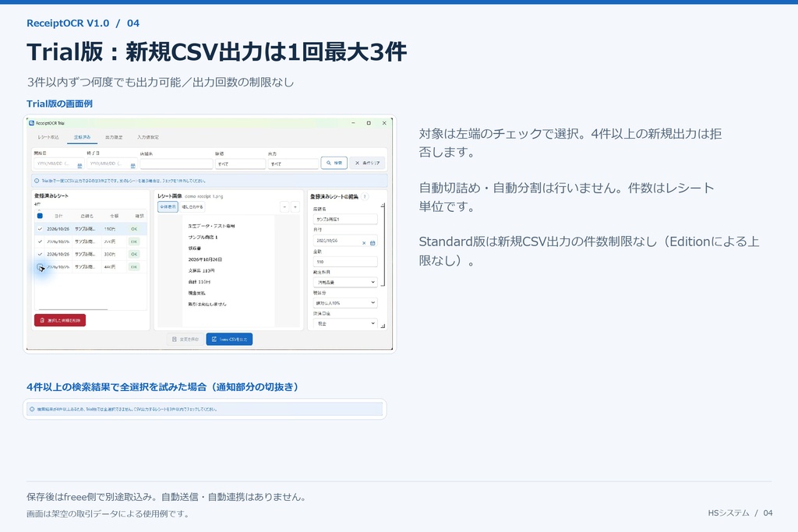This screenshot has height=532, width=798.
Task: Switch to the レシート取込 tab
Action: 48,137
